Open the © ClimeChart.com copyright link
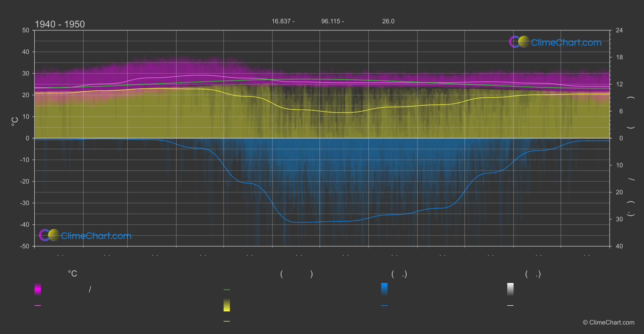Viewport: 644px width, 334px height. pyautogui.click(x=608, y=322)
